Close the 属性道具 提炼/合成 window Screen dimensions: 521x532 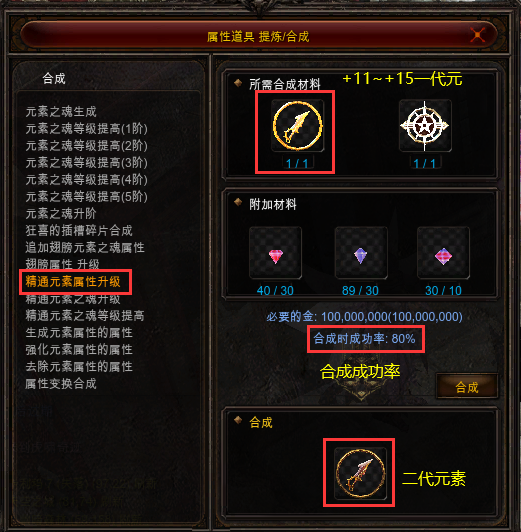[x=478, y=35]
